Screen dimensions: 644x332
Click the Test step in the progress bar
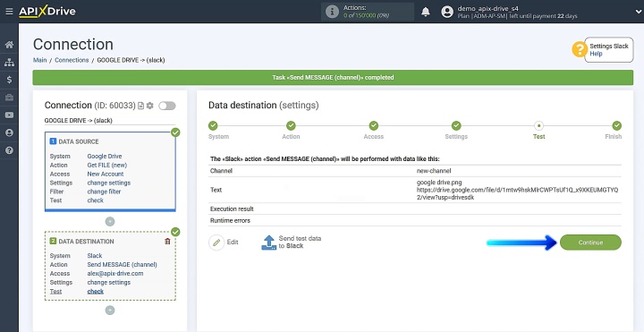pyautogui.click(x=538, y=126)
